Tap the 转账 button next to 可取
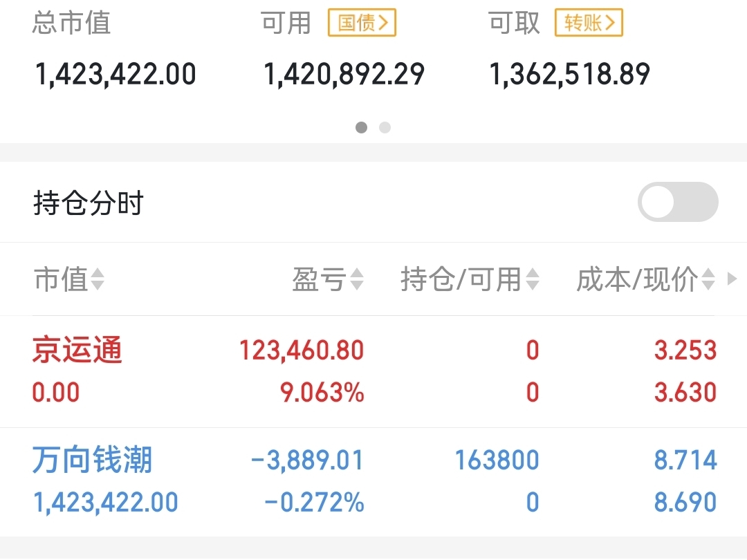 (589, 22)
